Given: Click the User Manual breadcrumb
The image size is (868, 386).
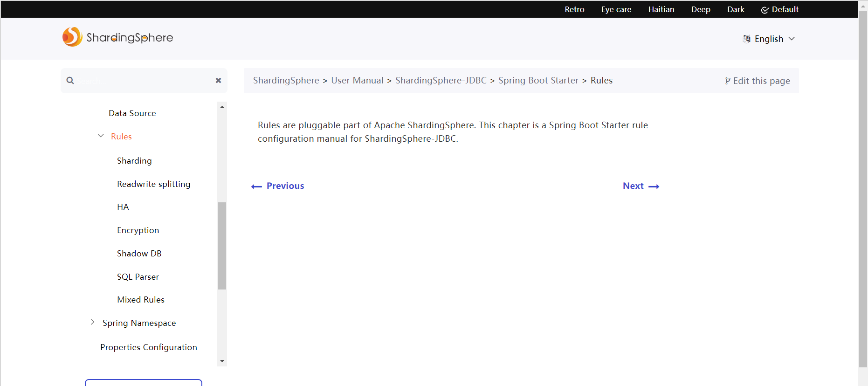Looking at the screenshot, I should click(357, 80).
